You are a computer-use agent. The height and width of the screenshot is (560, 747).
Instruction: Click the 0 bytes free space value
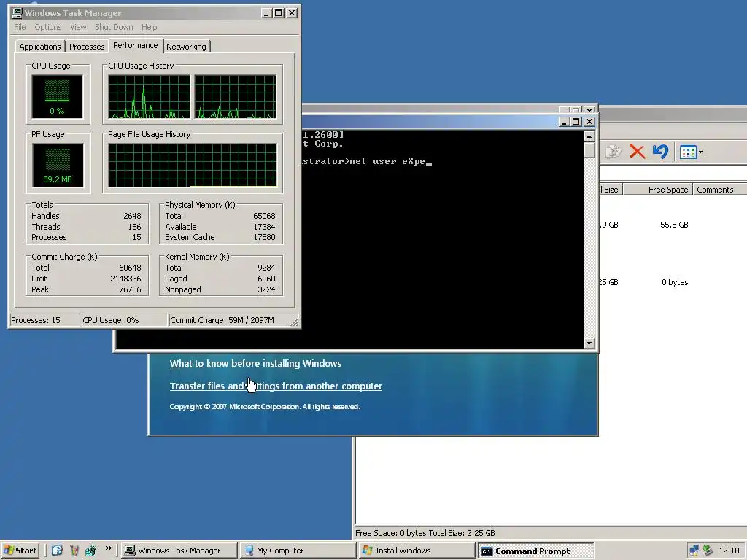[675, 282]
